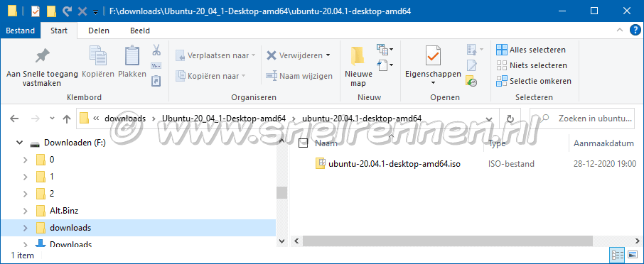Select Alt.Binz in the navigation tree
Viewport: 644px width, 264px height.
click(x=64, y=211)
